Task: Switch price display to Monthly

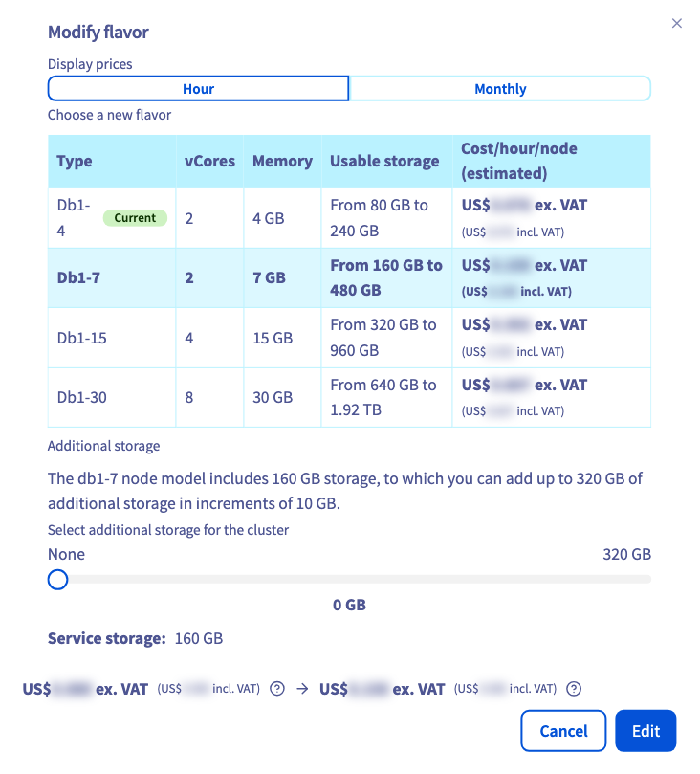Action: tap(500, 89)
